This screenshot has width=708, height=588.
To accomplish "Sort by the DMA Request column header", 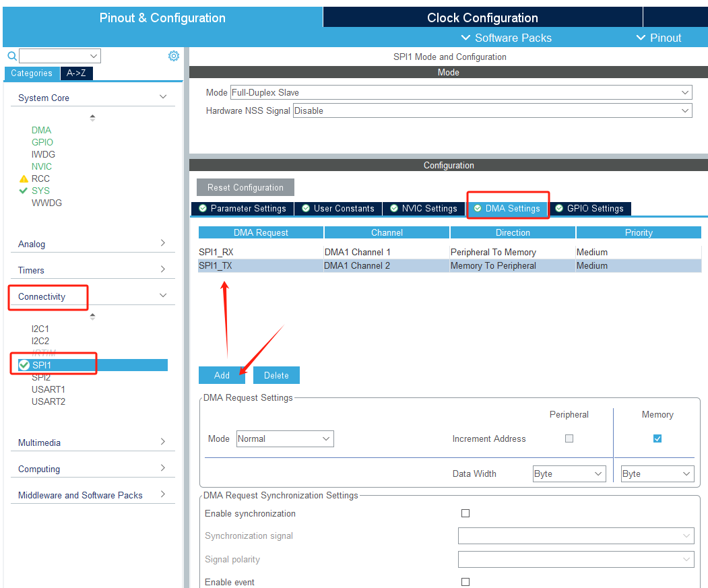I will pos(261,232).
